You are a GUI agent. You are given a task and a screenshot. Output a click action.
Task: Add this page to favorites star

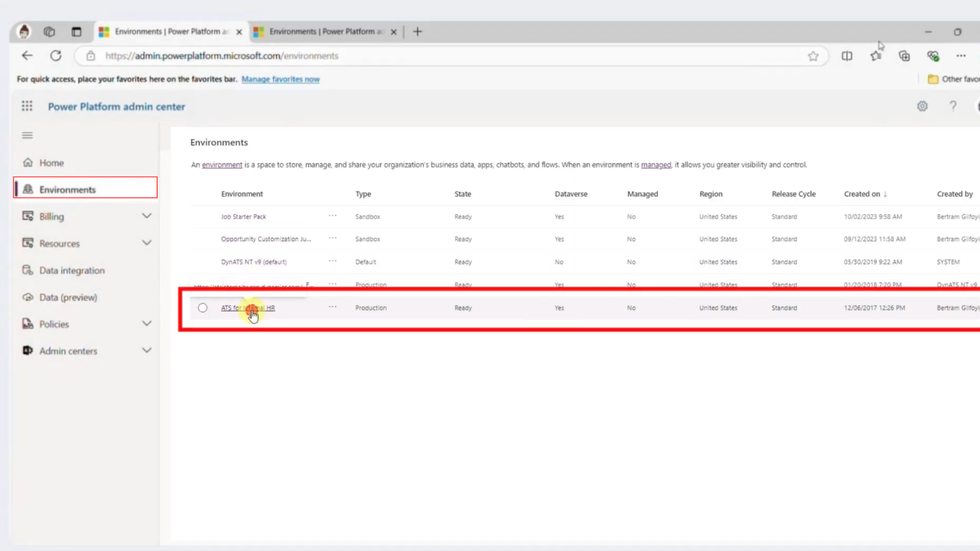[813, 56]
